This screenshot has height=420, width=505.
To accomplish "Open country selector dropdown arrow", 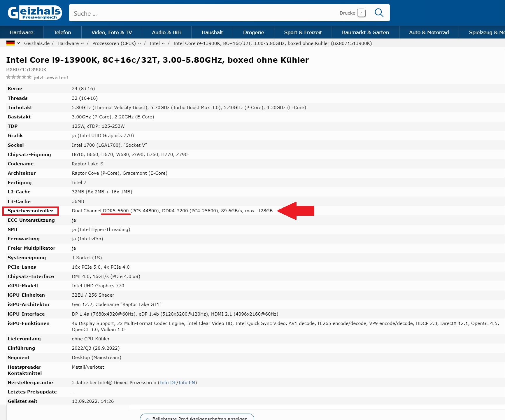I will click(x=18, y=43).
